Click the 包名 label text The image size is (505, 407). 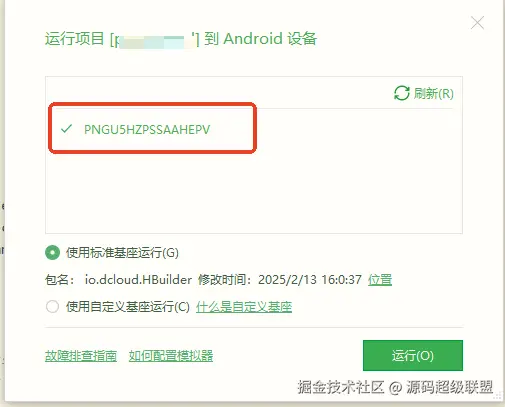point(59,279)
